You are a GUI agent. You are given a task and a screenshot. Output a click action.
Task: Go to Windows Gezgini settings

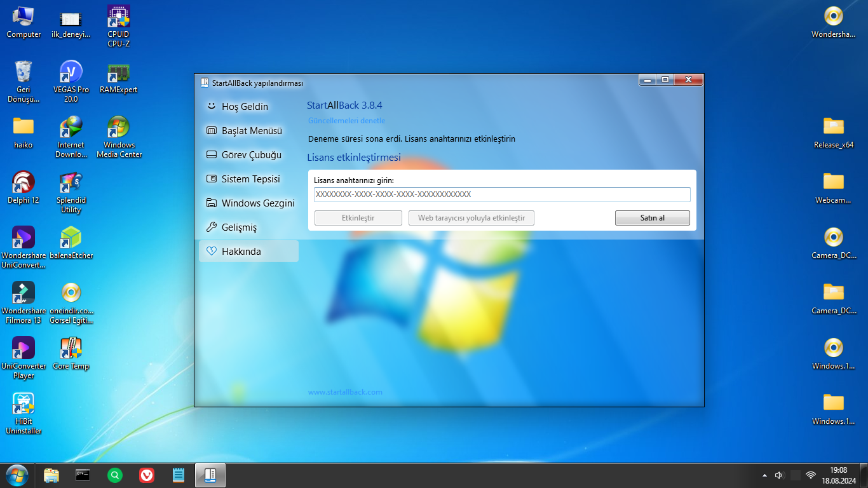pos(248,203)
